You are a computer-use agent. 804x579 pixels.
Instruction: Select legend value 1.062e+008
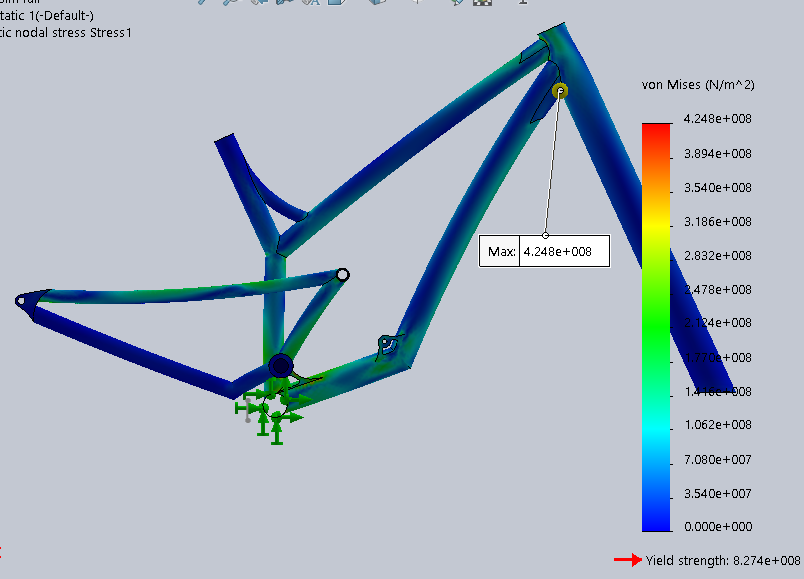pos(717,425)
